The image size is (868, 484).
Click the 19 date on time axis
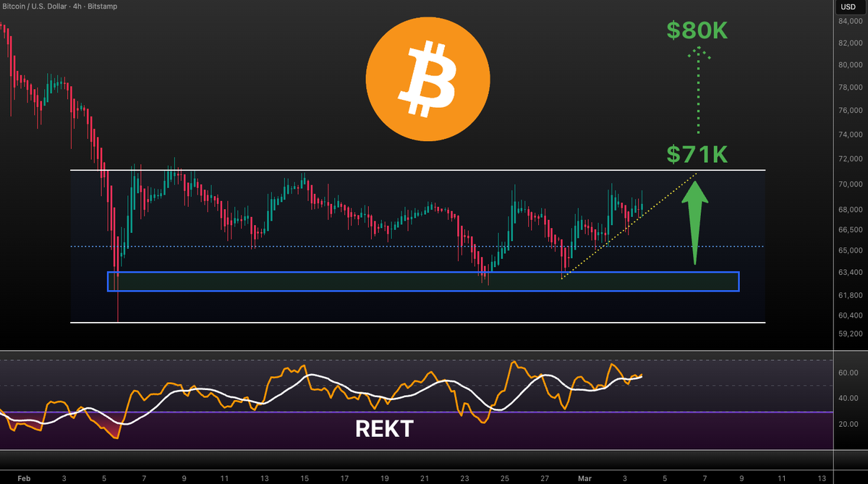tap(386, 479)
